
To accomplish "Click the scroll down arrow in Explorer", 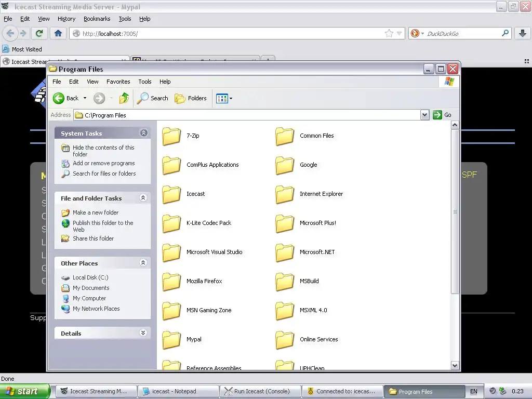I will click(x=455, y=365).
